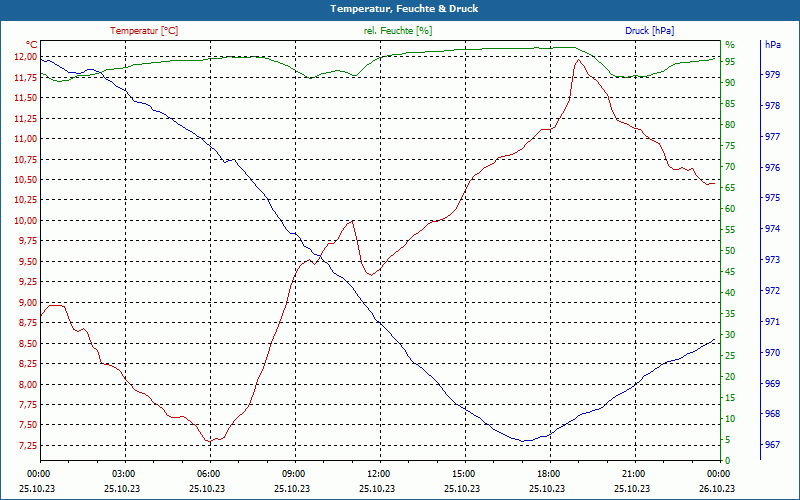
Task: Pick the 70 humidity axis value
Action: click(730, 166)
